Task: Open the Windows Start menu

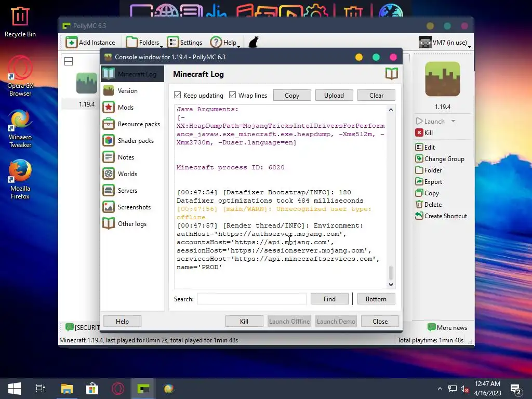Action: (15, 389)
